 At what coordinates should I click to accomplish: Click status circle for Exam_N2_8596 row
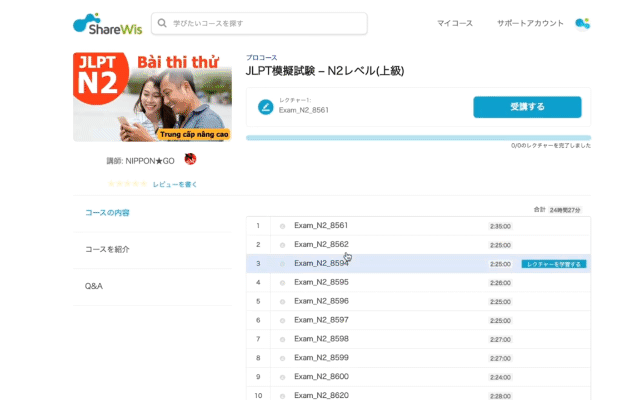(282, 302)
